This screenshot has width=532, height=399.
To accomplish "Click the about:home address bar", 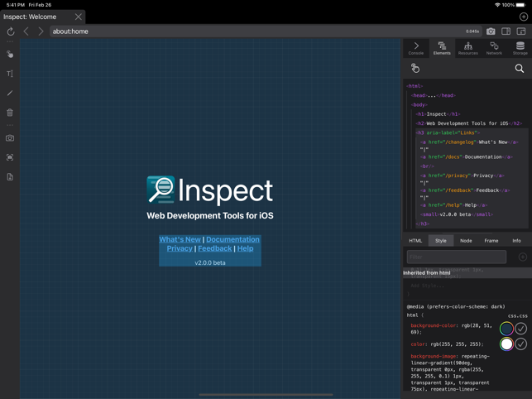I will coord(266,31).
